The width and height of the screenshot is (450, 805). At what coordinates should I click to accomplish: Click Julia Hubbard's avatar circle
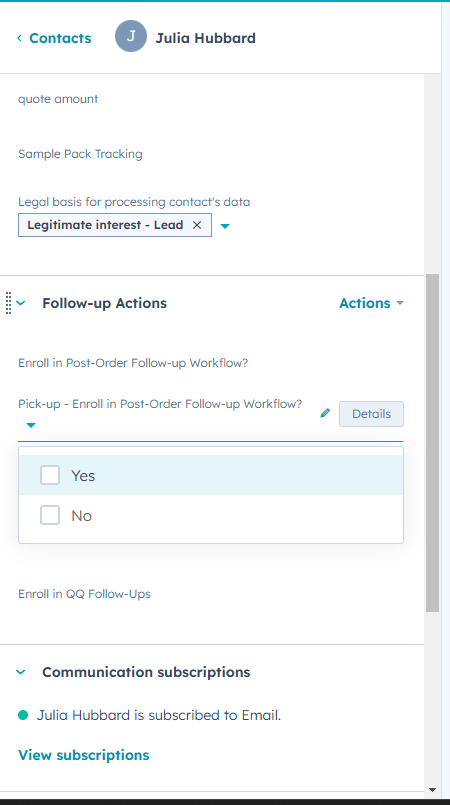[x=131, y=36]
